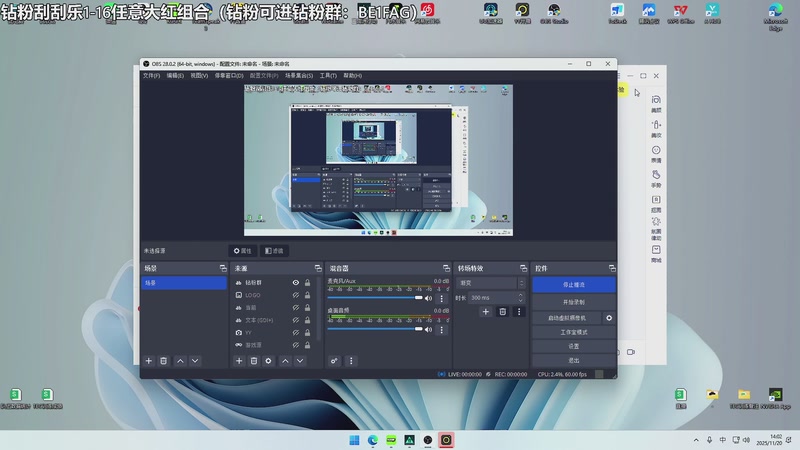Image resolution: width=800 pixels, height=450 pixels.
Task: Click the 开始录制 button
Action: pos(574,302)
